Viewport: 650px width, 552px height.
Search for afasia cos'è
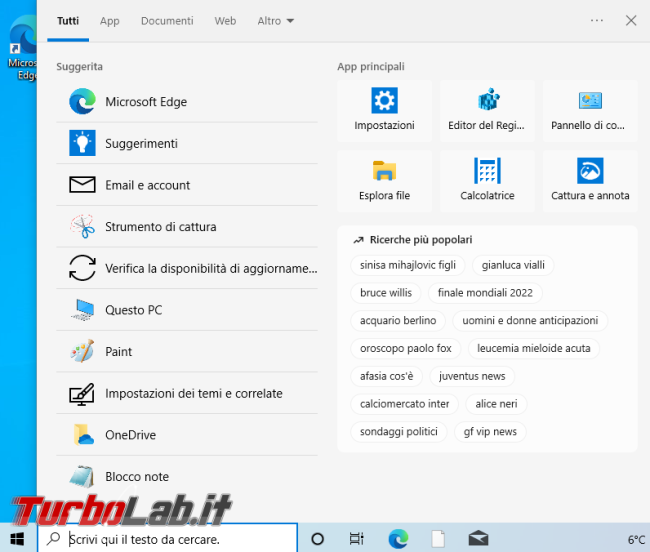(x=386, y=376)
